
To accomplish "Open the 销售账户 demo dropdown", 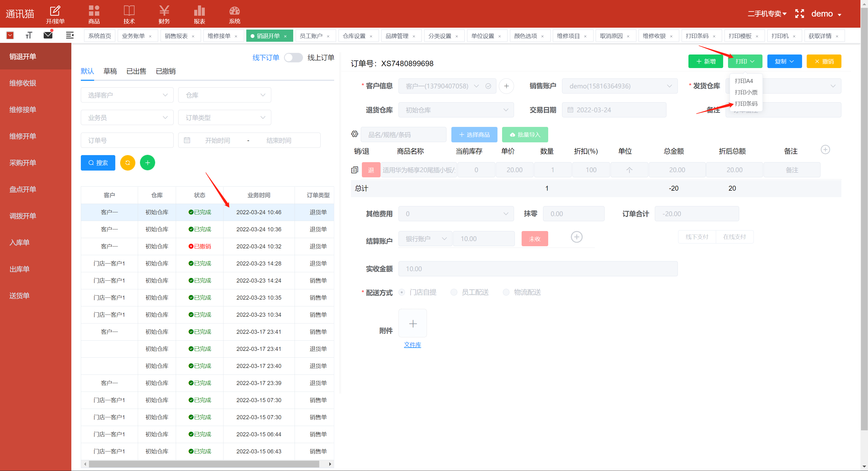I will [620, 86].
